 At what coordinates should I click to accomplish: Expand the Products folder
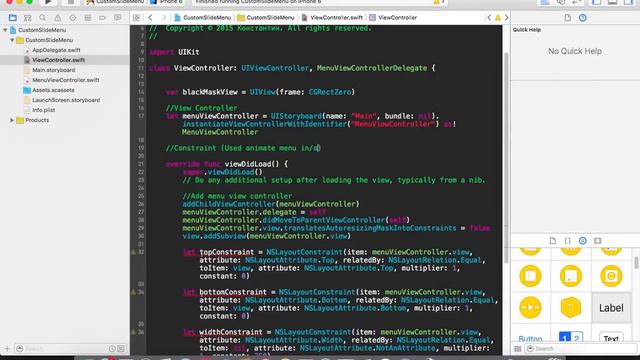coord(12,120)
